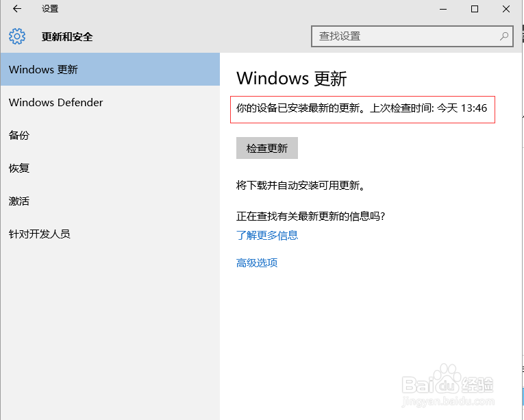Open the 高级选项 link
The height and width of the screenshot is (420, 524).
(257, 263)
